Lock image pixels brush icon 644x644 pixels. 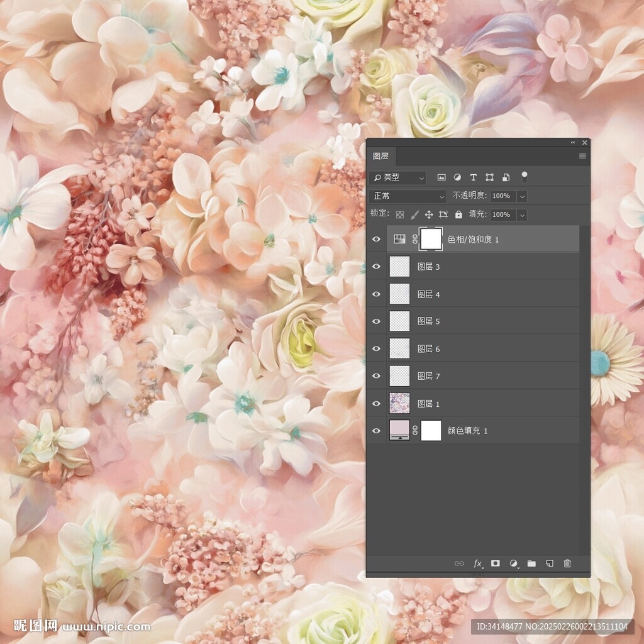coord(414,214)
